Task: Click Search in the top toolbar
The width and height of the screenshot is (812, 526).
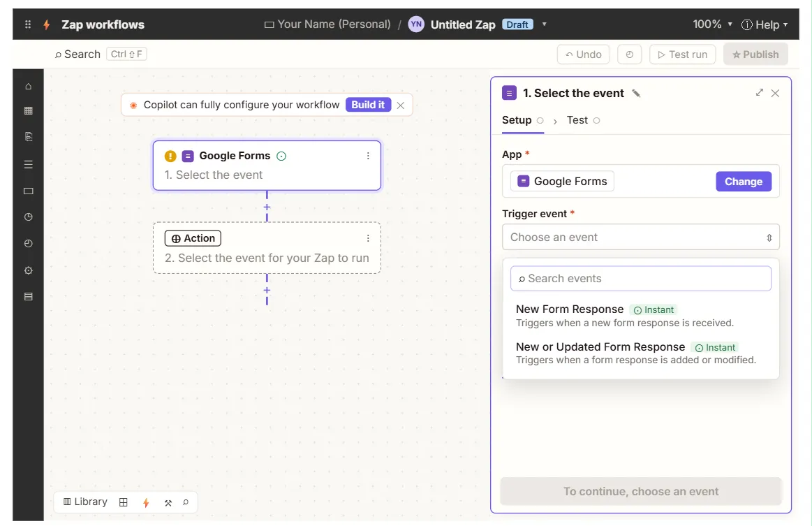Action: point(77,54)
